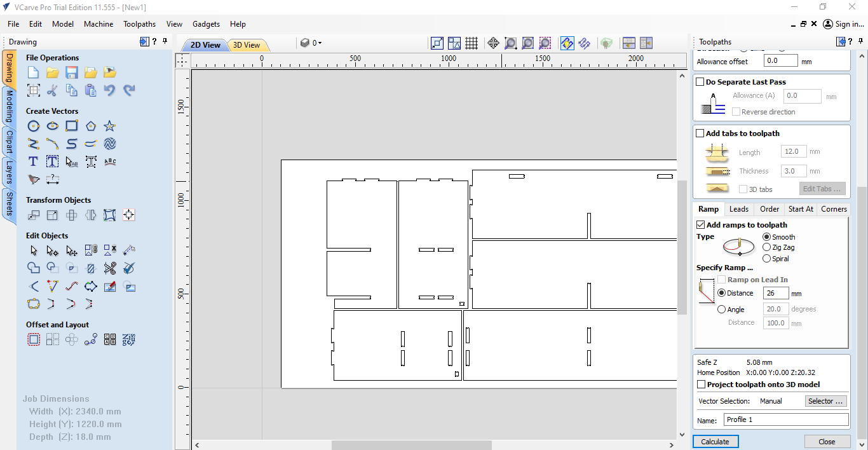Click the Trim Vectors scissors tool
Viewport: 868px width, 450px height.
coord(110,268)
